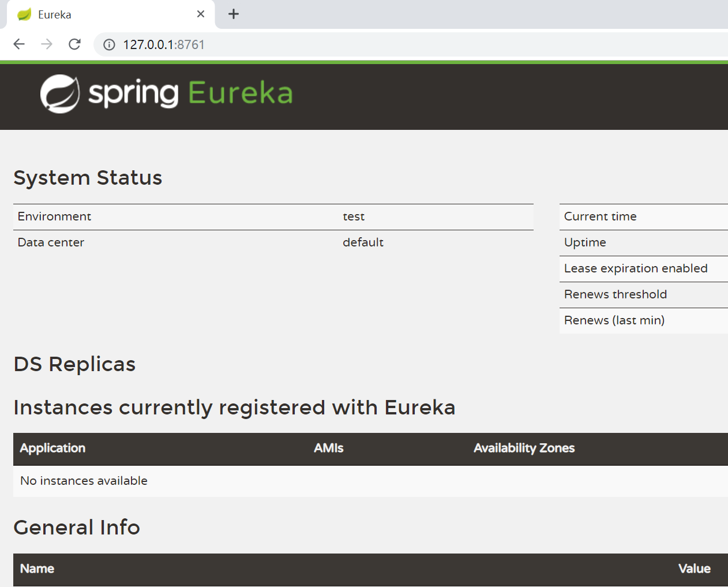Click Lease expiration enabled row
Viewport: 728px width, 587px height.
(644, 268)
